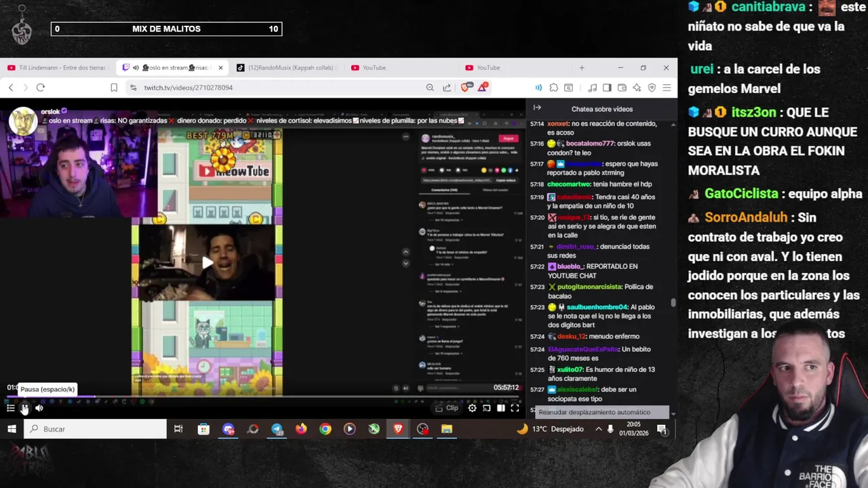868x488 pixels.
Task: Toggle theatre mode in Twitch player
Action: pos(500,408)
